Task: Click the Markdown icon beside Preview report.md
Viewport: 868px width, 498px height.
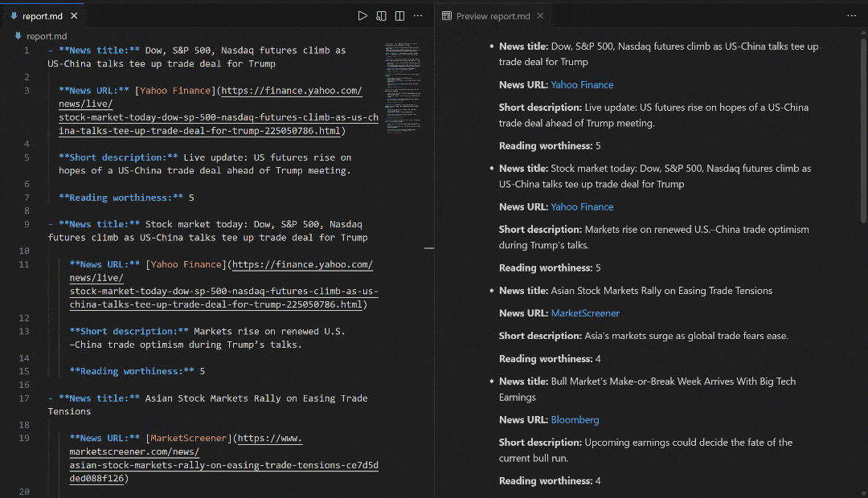Action: coord(447,14)
